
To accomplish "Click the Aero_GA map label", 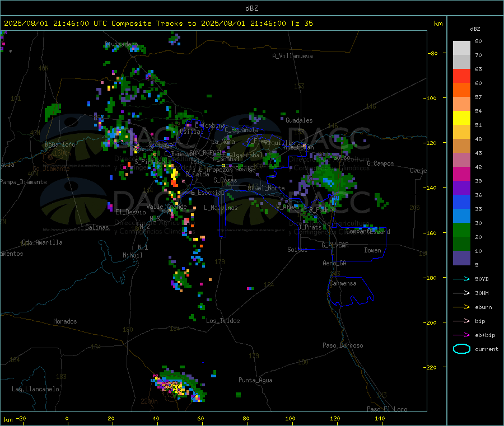I will [x=335, y=263].
